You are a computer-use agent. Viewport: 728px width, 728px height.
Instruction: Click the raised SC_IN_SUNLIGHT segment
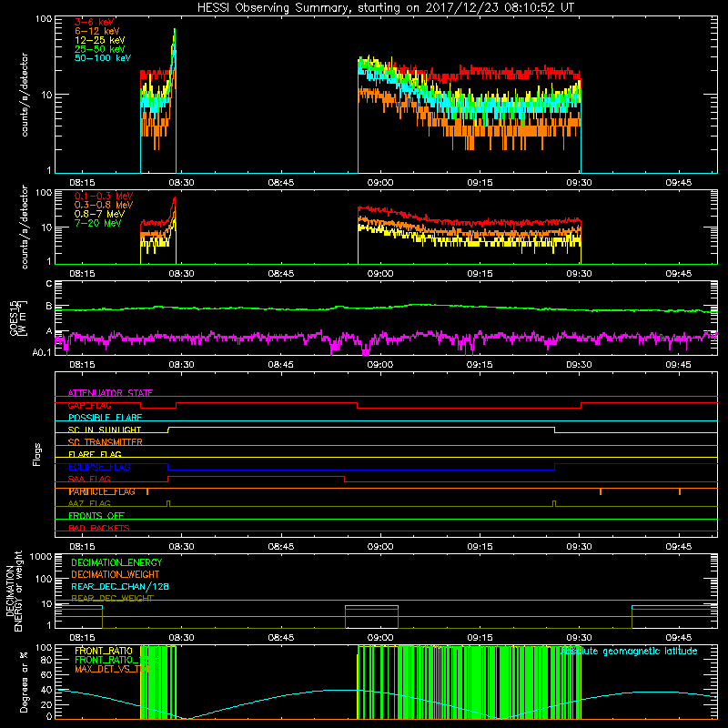click(361, 428)
